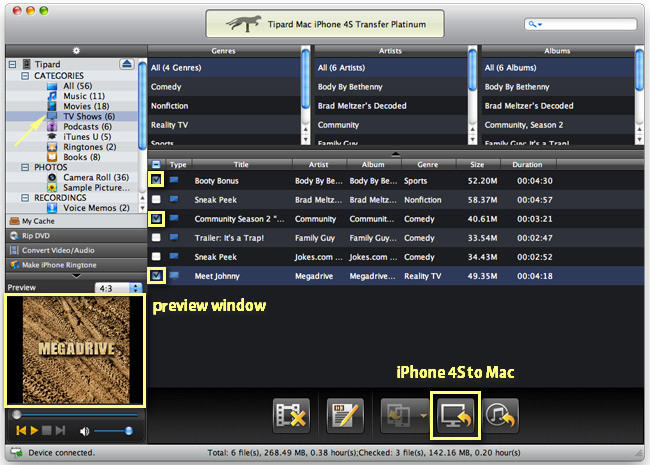Check the Brad Meltzer Sneak Peek checkbox
650x465 pixels.
[x=156, y=199]
